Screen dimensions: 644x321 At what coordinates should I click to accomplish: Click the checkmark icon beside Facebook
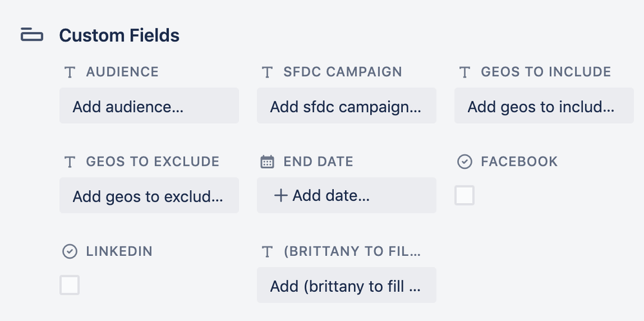[x=464, y=162]
